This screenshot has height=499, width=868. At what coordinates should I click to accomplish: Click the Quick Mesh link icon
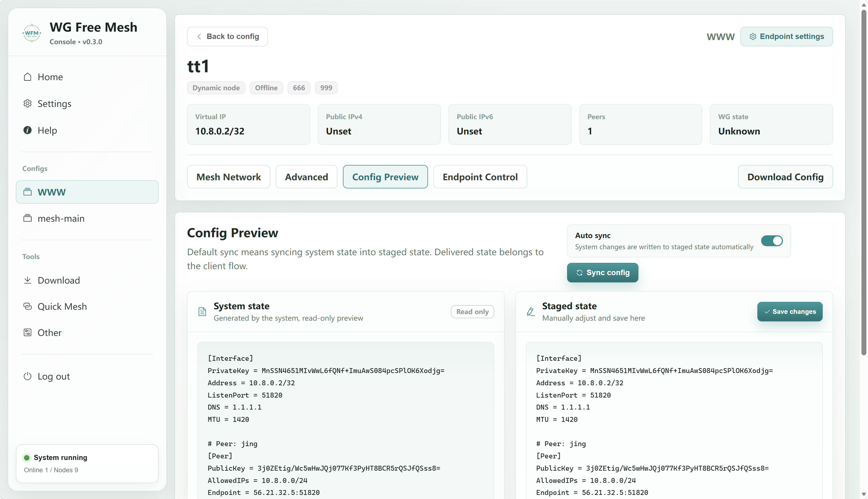pyautogui.click(x=28, y=306)
